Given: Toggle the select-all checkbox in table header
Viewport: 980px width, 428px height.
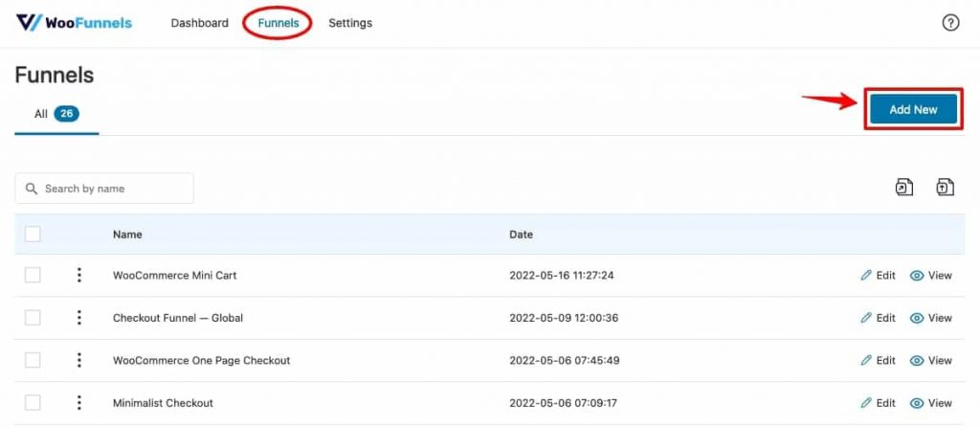Looking at the screenshot, I should coord(33,234).
